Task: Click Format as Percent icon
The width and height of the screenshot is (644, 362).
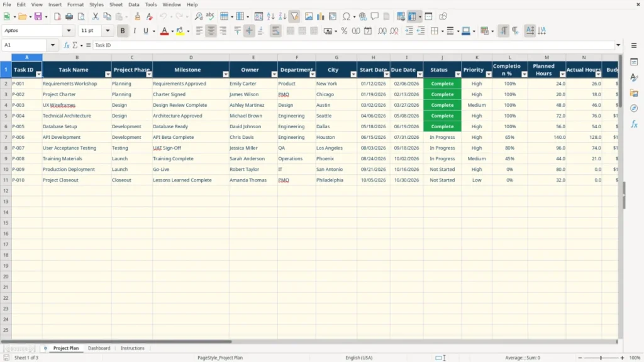Action: pos(344,31)
